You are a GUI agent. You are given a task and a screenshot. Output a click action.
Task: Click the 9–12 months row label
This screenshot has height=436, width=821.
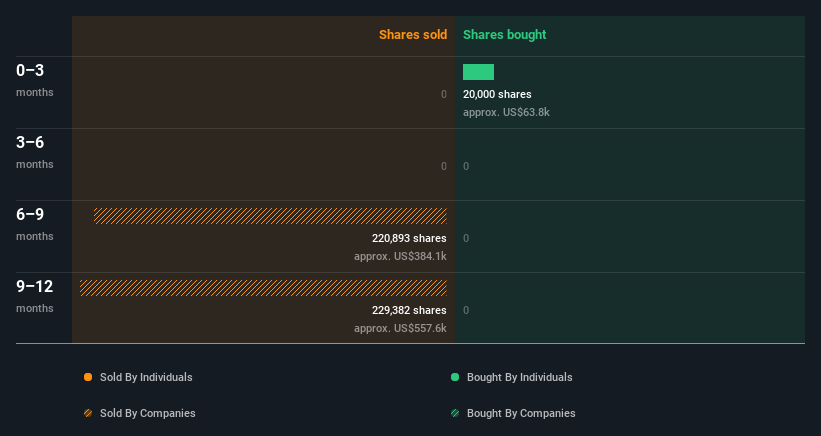35,296
